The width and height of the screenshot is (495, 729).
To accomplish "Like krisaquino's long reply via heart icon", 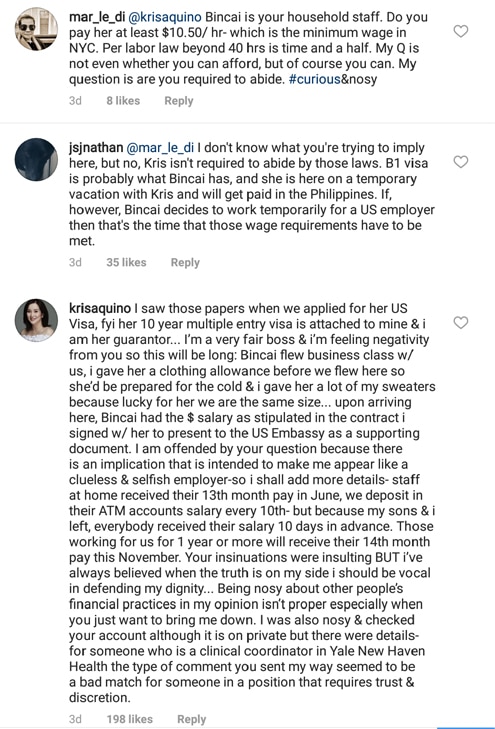I will point(461,323).
